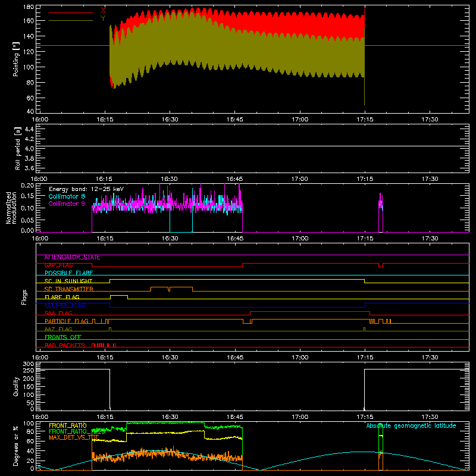Viewport: 476px width, 476px height.
Task: Click the 160 tick on Pointing axis
Action: (28, 21)
